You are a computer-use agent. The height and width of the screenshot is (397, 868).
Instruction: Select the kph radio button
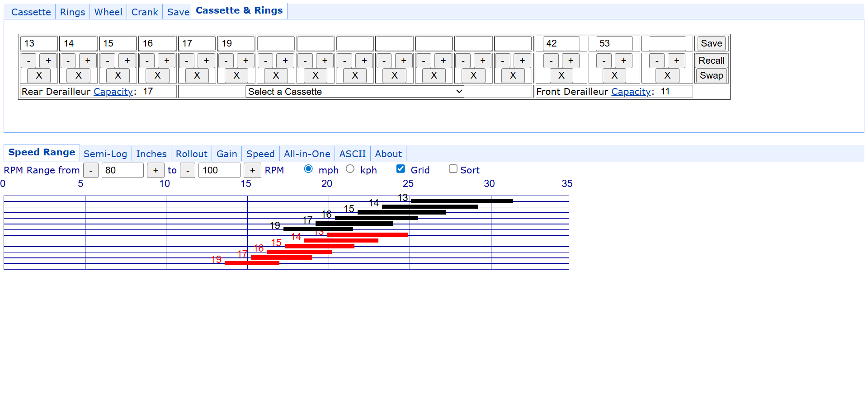pyautogui.click(x=350, y=169)
